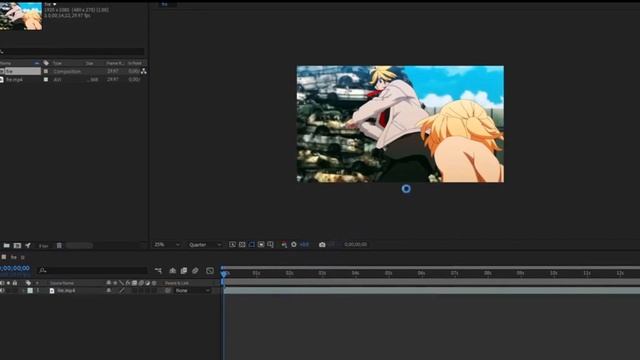
Task: Click the Lock column header icon
Action: coord(15,283)
